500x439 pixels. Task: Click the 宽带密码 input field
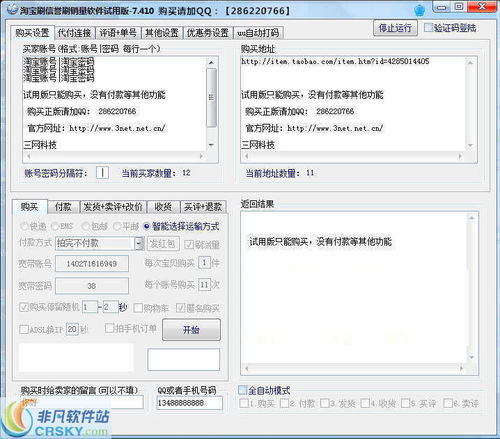(x=92, y=286)
